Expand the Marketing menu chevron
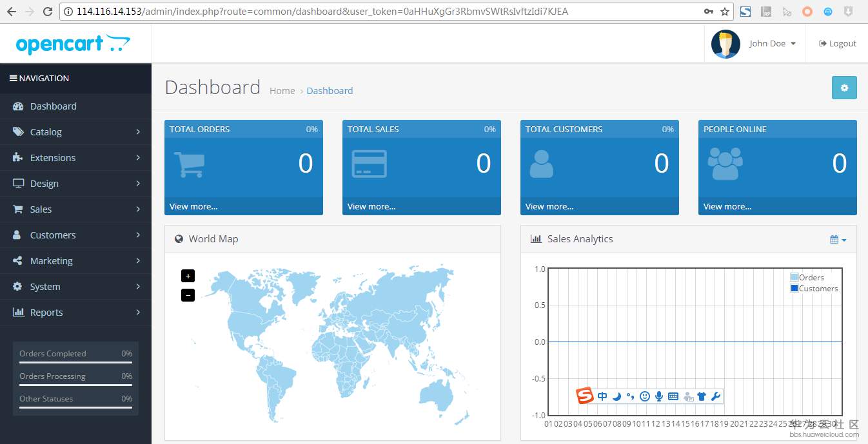The image size is (868, 444). 138,260
